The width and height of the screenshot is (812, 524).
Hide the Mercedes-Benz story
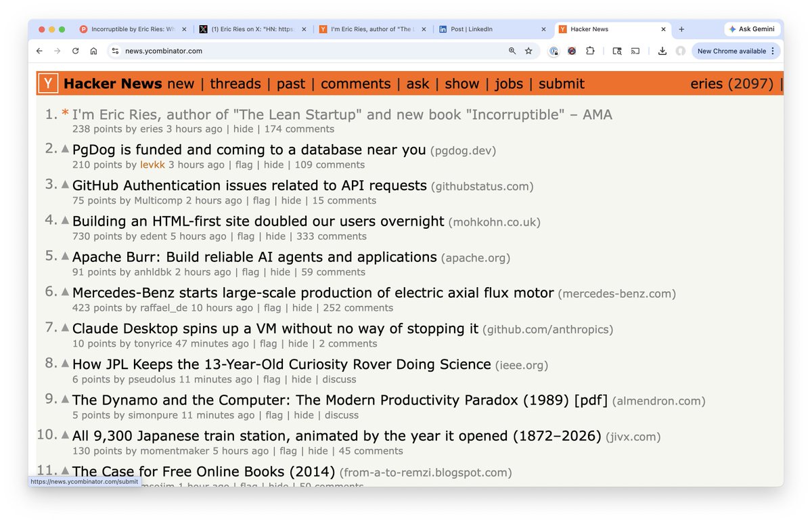pyautogui.click(x=302, y=307)
